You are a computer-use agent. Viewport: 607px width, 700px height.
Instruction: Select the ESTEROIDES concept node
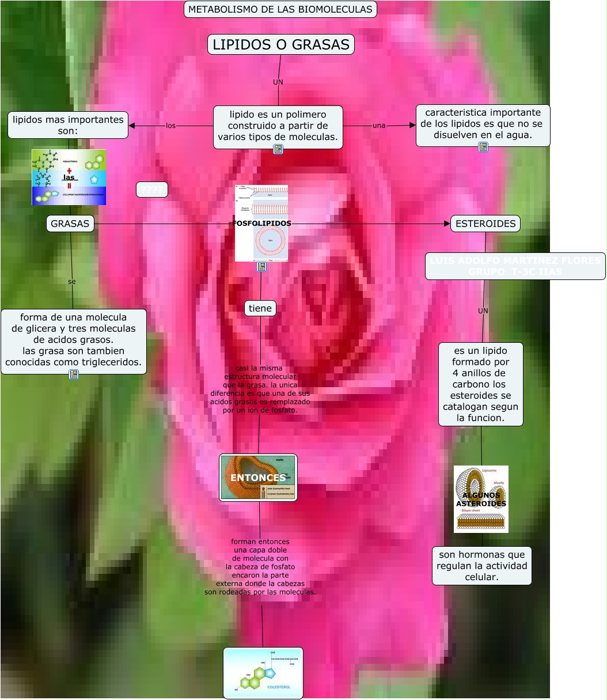click(x=485, y=224)
